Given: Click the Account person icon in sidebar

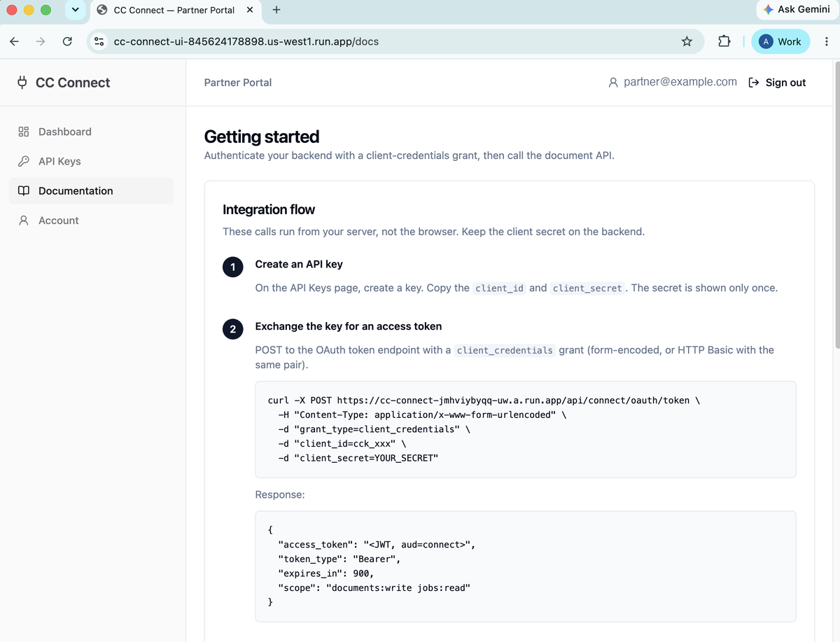Looking at the screenshot, I should [x=24, y=221].
